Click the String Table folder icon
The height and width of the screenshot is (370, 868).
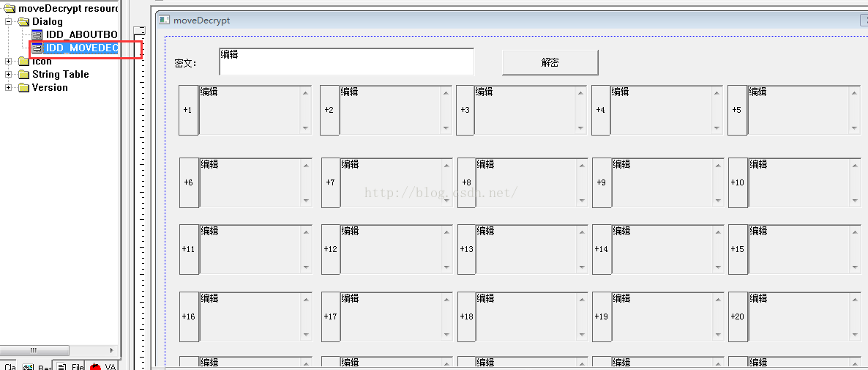[x=24, y=74]
